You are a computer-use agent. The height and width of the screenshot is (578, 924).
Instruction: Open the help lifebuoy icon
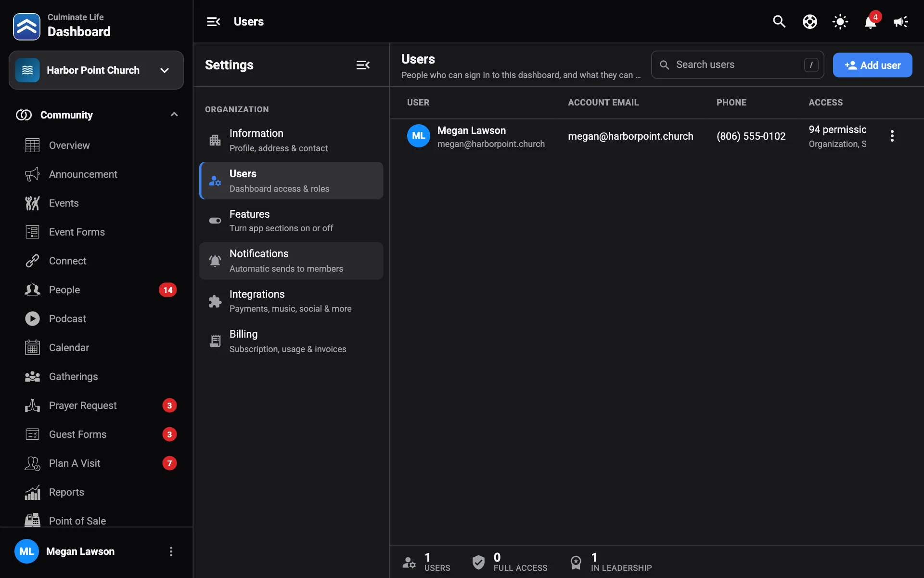click(x=810, y=22)
